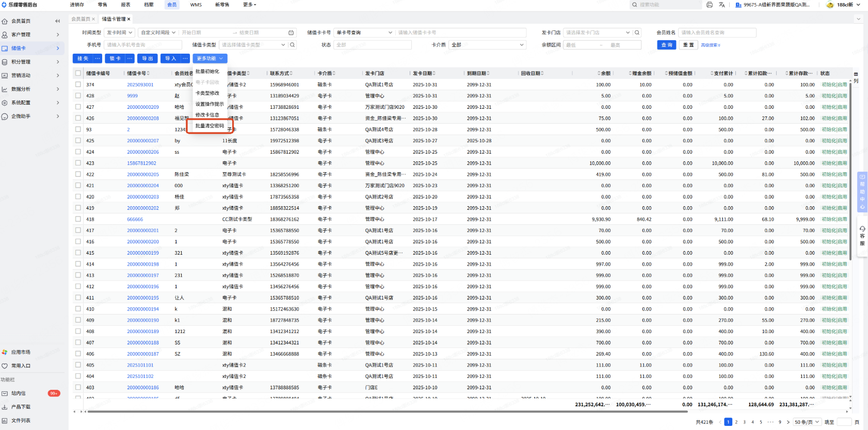Close the 储值卡管理 tab
The width and height of the screenshot is (868, 430).
click(128, 19)
